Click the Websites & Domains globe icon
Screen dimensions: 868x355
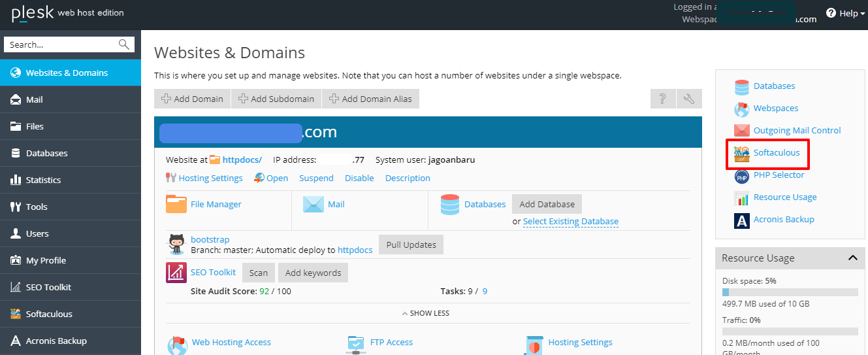click(16, 73)
